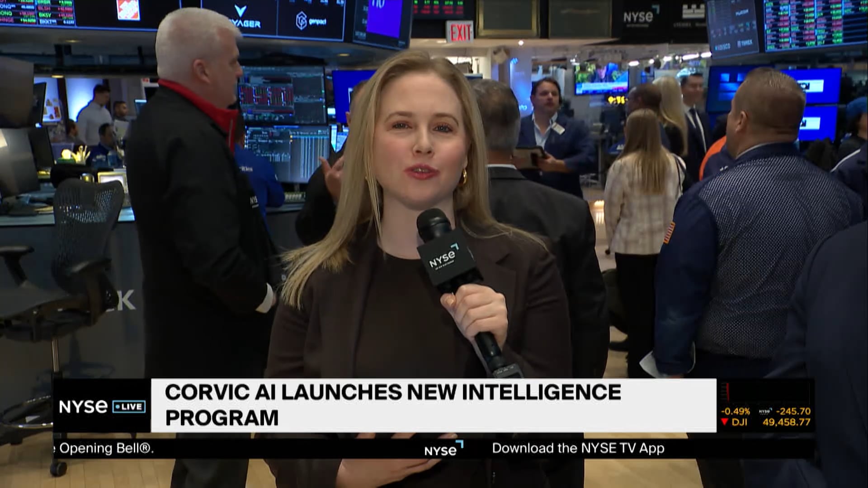
Task: Click the orange Home Depot logo at top
Action: pos(128,10)
